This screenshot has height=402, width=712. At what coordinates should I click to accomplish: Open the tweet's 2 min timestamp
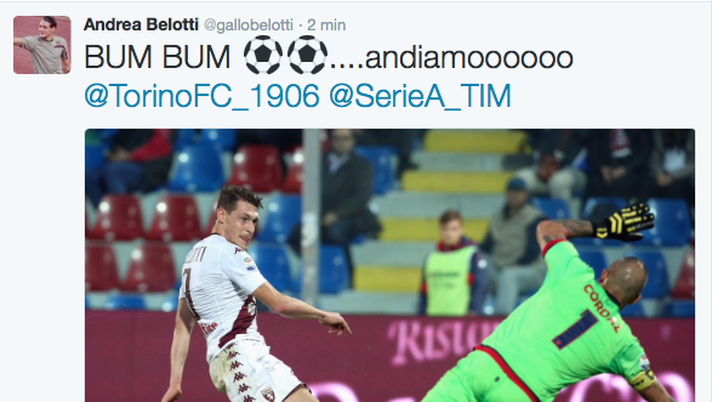[326, 25]
